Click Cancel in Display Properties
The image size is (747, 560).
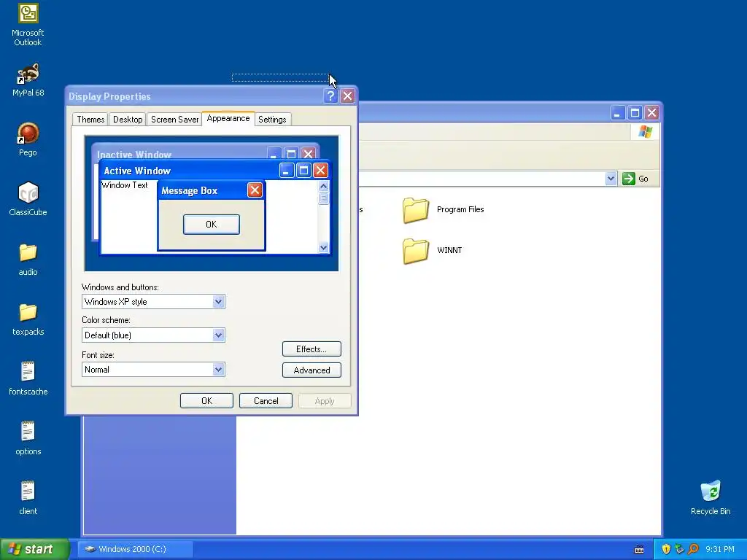[x=266, y=401]
